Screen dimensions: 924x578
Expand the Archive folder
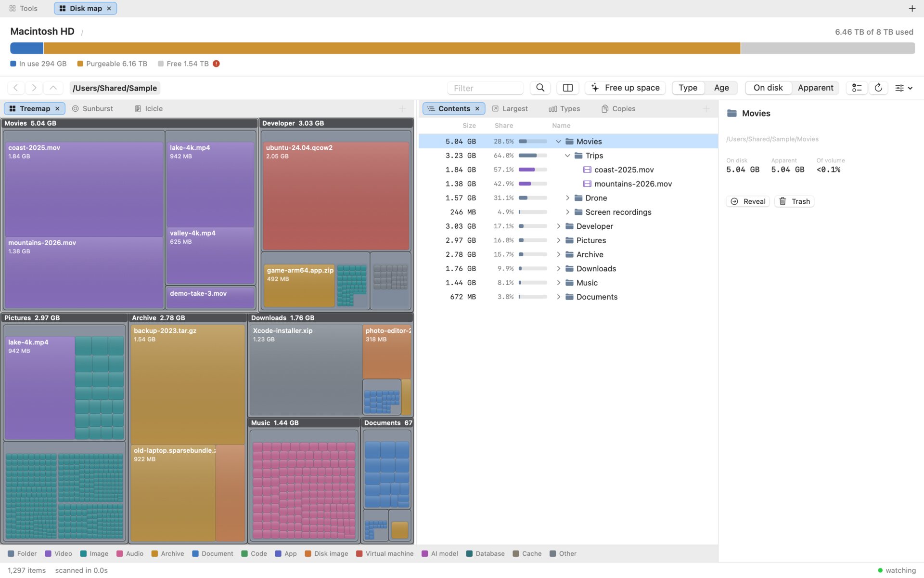click(x=558, y=254)
